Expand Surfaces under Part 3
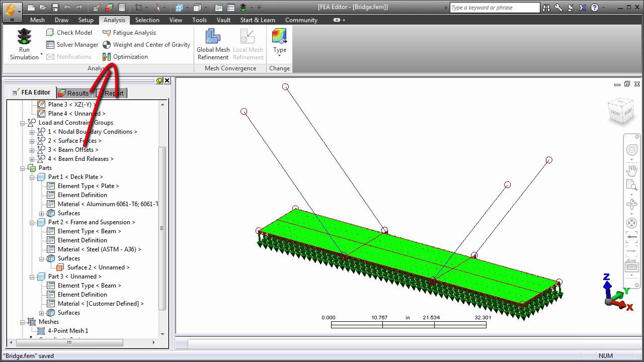644x362 pixels. click(x=42, y=313)
